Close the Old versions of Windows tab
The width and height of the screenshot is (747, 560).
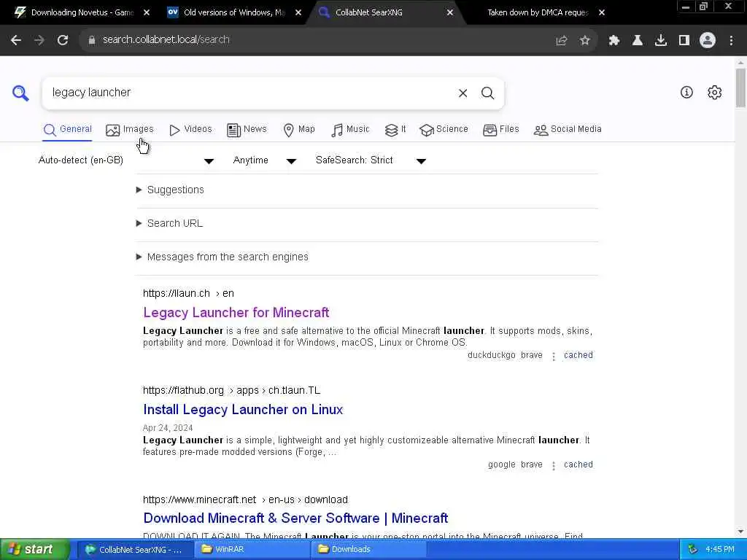tap(298, 13)
